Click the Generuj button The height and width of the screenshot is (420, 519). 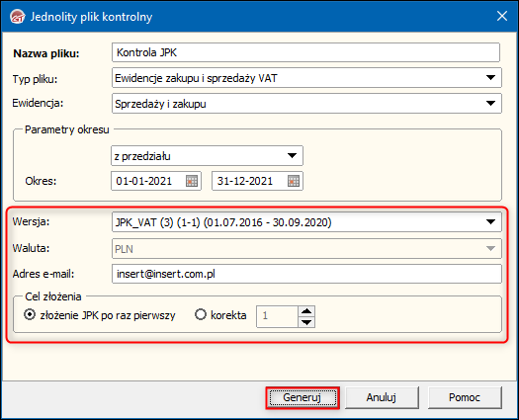coord(303,397)
